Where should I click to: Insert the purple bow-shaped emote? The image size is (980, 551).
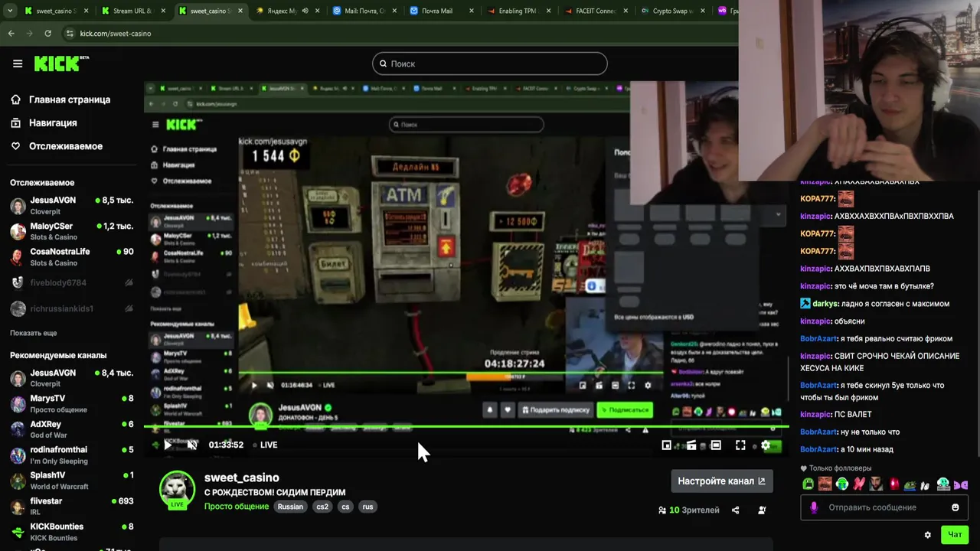961,484
